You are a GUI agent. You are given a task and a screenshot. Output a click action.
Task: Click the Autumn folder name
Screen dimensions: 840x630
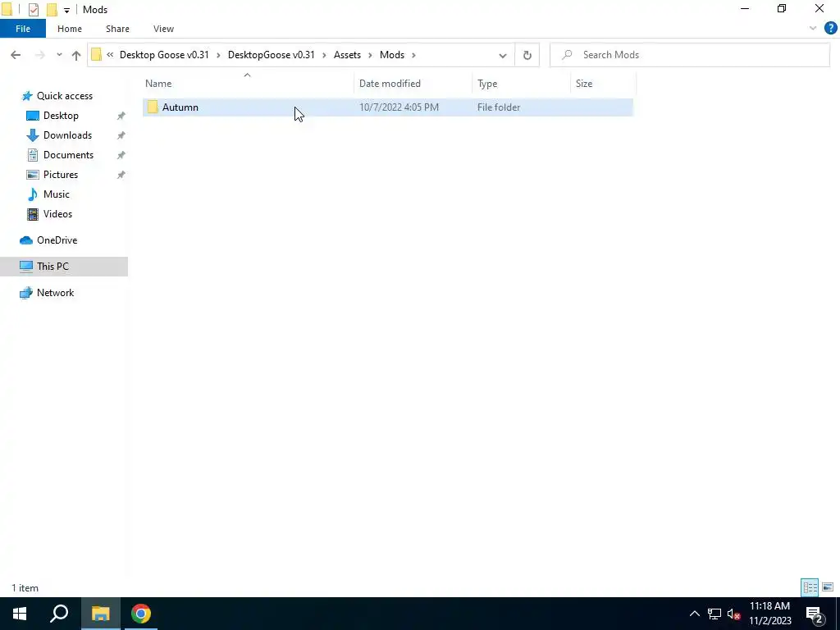click(180, 107)
